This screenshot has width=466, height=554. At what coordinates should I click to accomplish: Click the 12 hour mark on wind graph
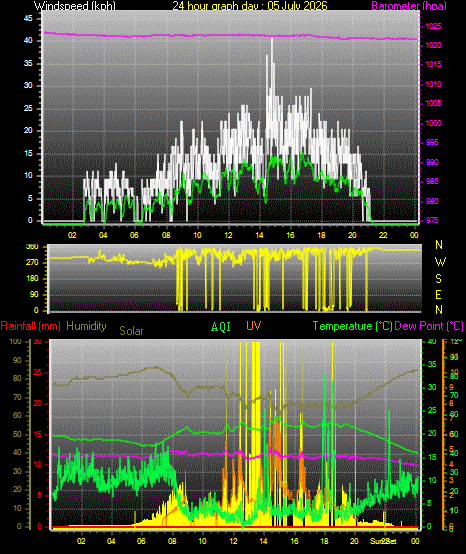[228, 235]
